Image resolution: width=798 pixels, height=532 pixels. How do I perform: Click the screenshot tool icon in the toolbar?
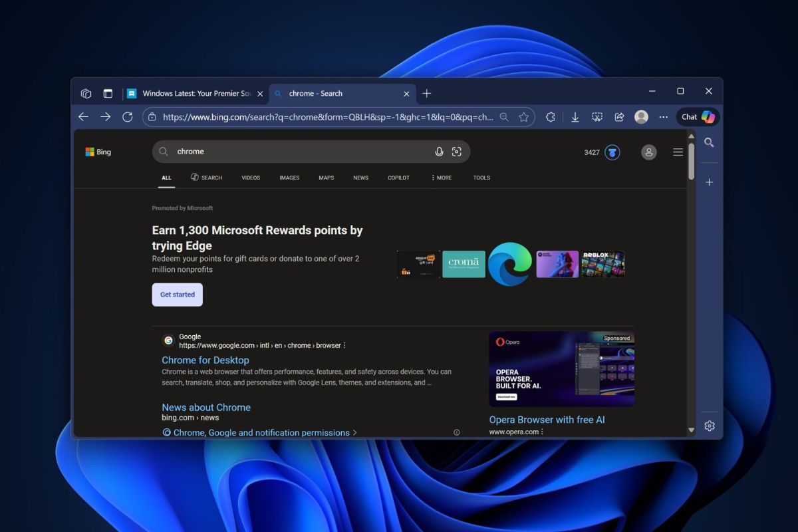tap(597, 117)
